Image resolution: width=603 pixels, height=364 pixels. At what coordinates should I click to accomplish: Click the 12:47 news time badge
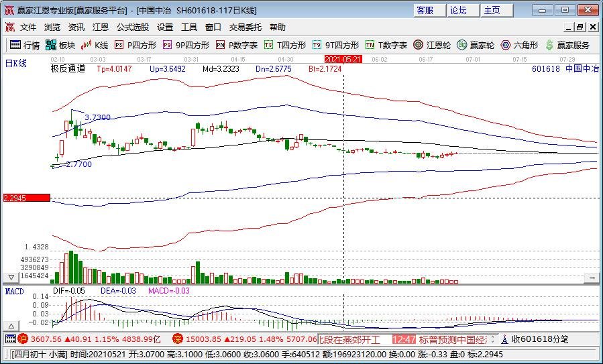[404, 339]
